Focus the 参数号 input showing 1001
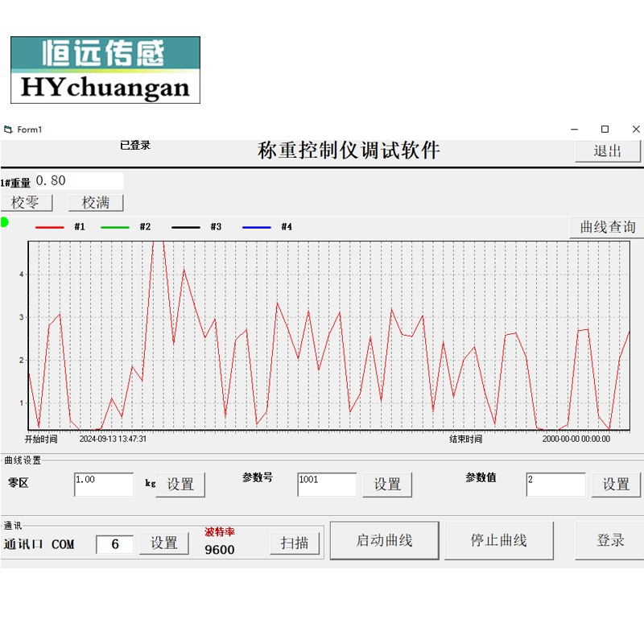The height and width of the screenshot is (644, 644). 328,485
